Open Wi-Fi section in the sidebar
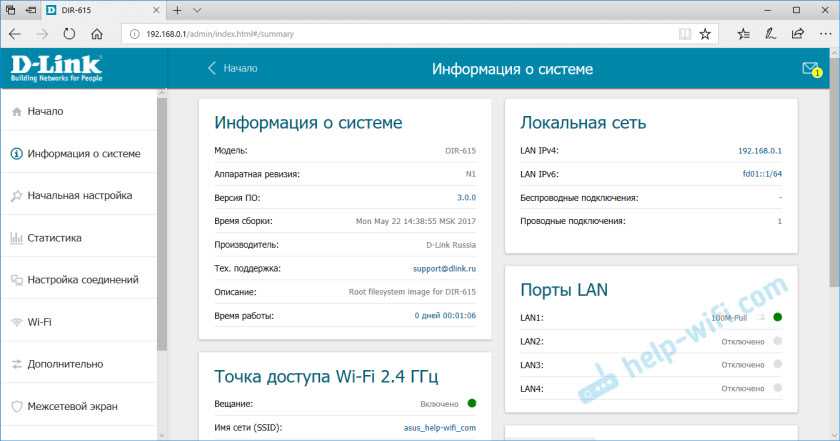 click(x=39, y=322)
